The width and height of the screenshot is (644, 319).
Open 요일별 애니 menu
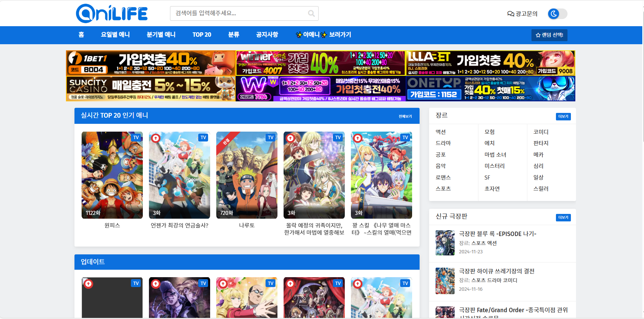(x=115, y=35)
